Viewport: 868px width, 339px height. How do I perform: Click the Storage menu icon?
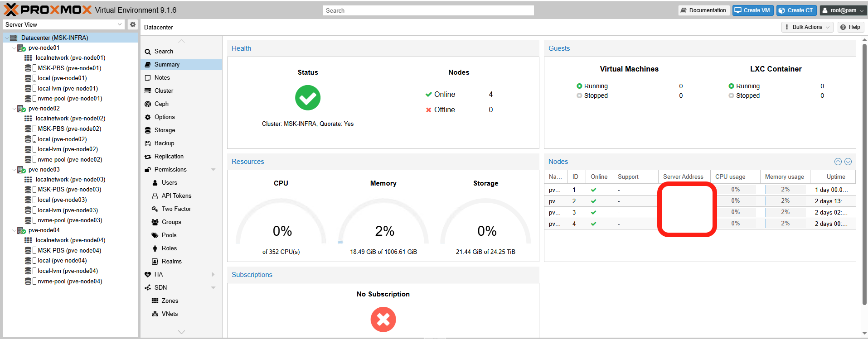click(x=148, y=130)
